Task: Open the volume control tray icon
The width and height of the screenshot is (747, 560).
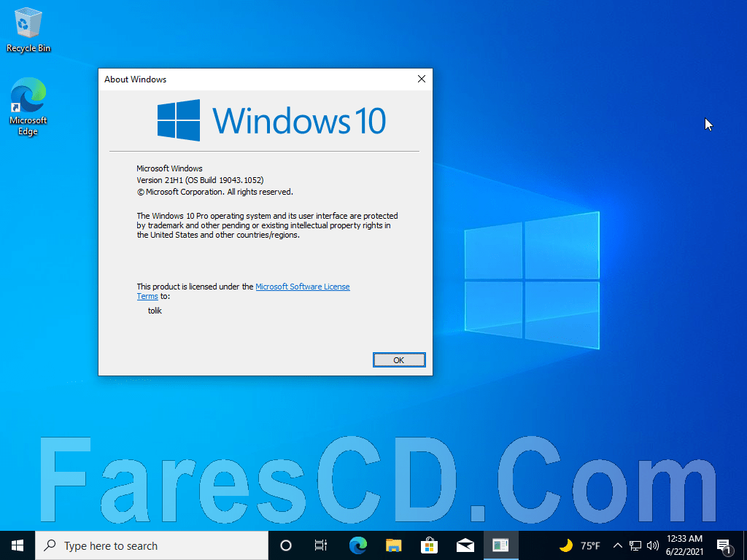Action: tap(653, 545)
